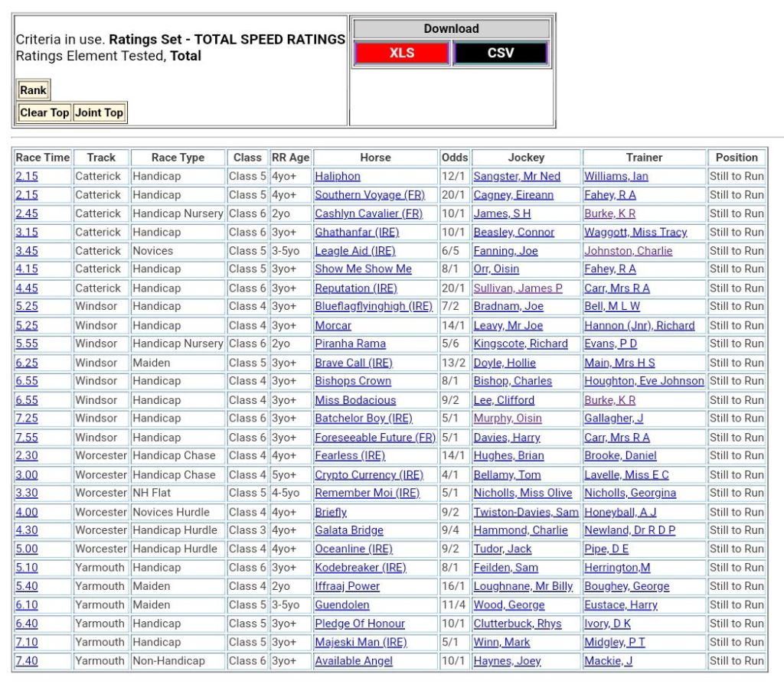This screenshot has width=784, height=684.
Task: Open the Haliphon horse link
Action: coord(338,176)
